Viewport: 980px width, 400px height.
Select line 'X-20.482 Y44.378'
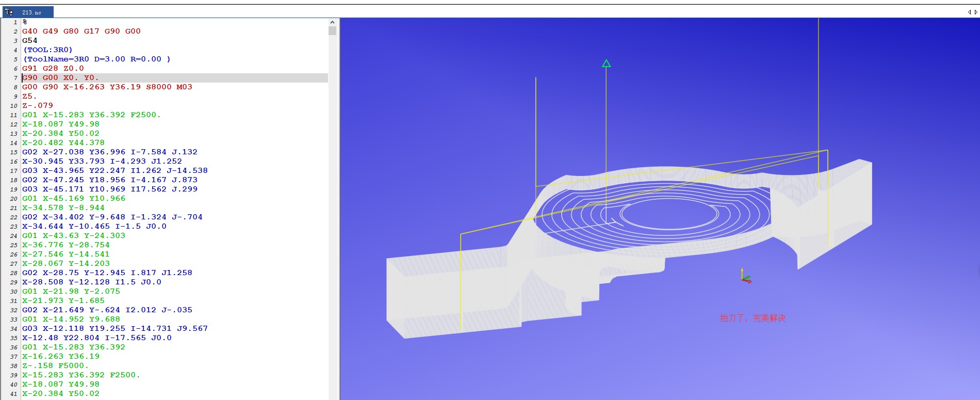click(63, 142)
